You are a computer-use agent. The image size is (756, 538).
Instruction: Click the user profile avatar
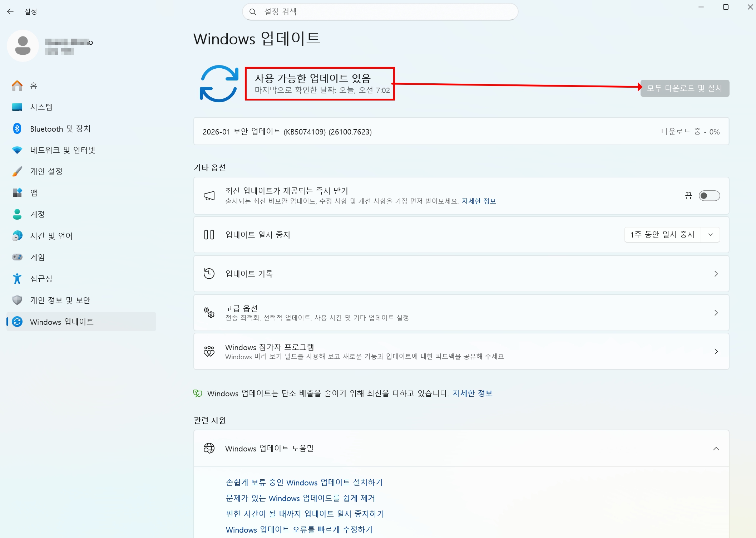tap(23, 46)
